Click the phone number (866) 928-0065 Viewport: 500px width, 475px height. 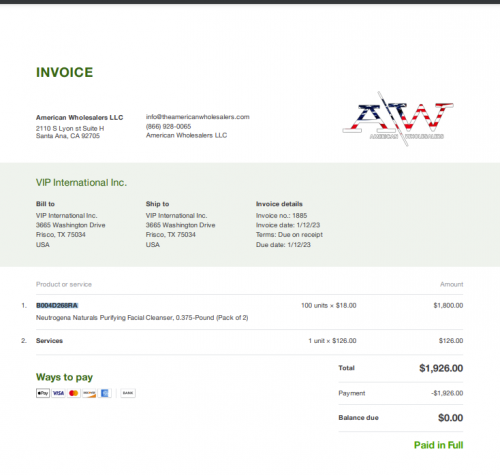tap(168, 126)
